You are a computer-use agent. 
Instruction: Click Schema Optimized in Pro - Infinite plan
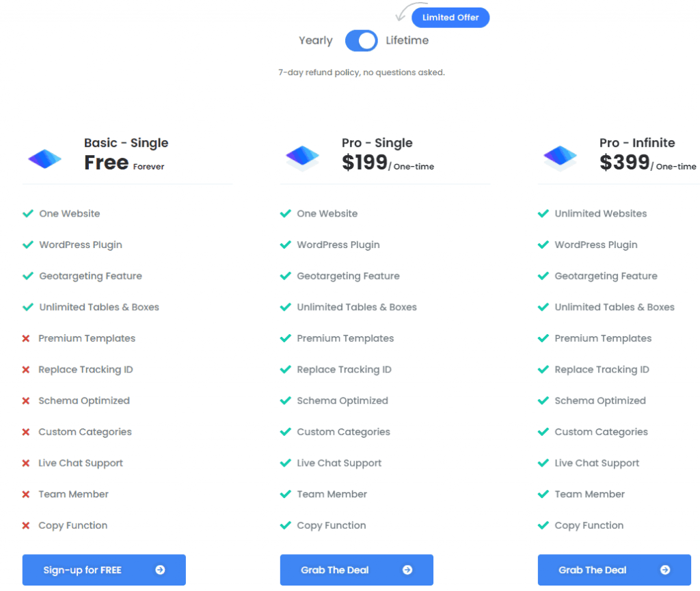pyautogui.click(x=600, y=401)
